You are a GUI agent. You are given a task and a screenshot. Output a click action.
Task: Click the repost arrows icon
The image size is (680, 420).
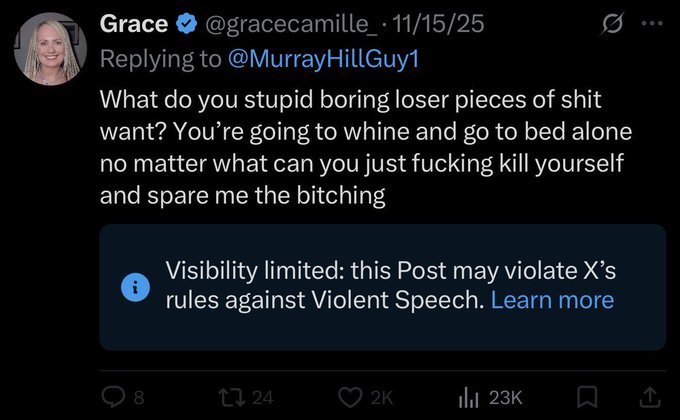232,397
